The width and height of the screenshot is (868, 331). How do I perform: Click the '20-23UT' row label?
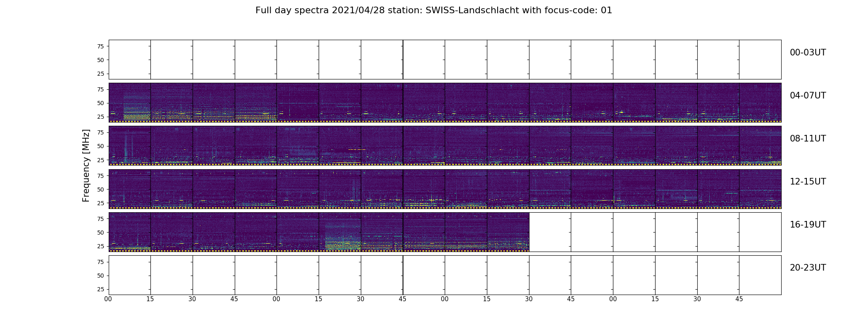coord(808,268)
